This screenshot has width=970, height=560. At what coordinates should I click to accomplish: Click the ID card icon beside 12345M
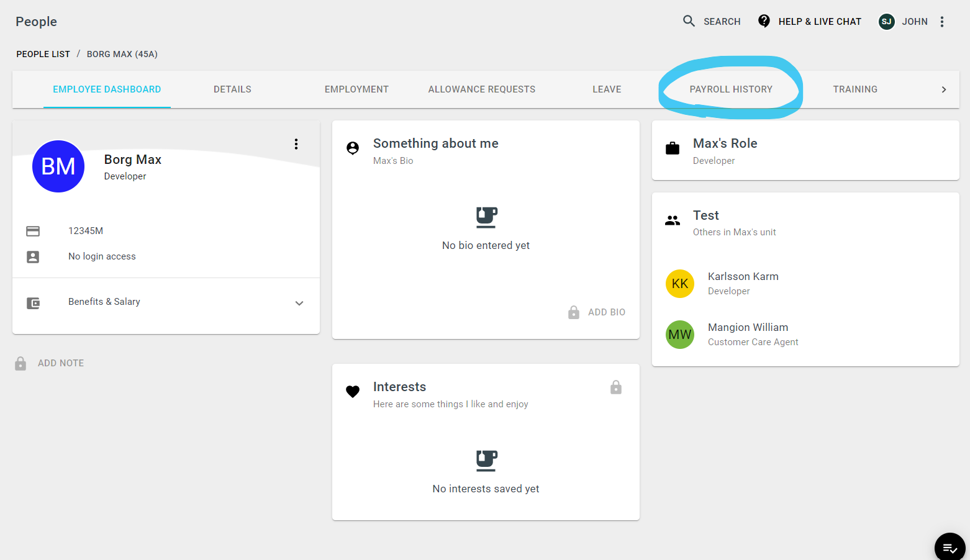point(33,231)
